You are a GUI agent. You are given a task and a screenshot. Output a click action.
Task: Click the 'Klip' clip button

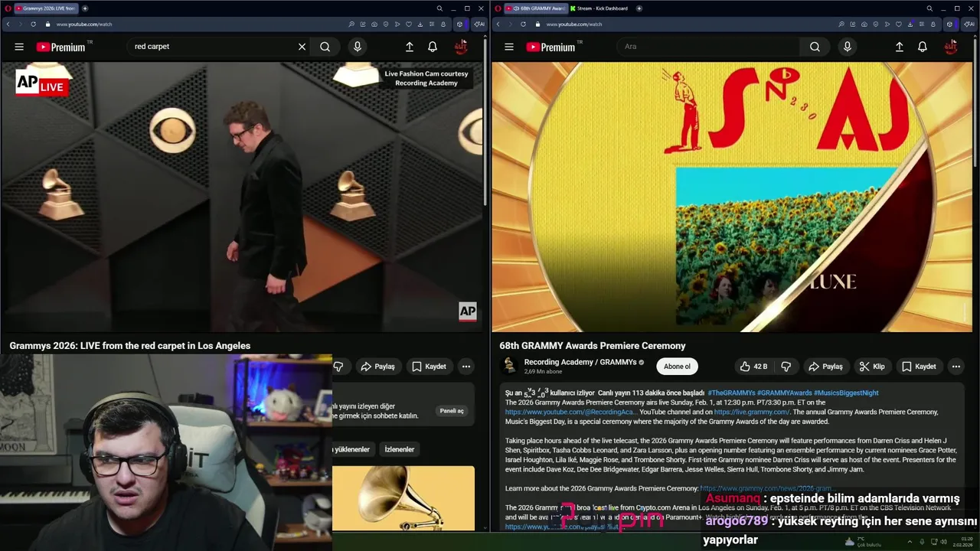(x=872, y=367)
